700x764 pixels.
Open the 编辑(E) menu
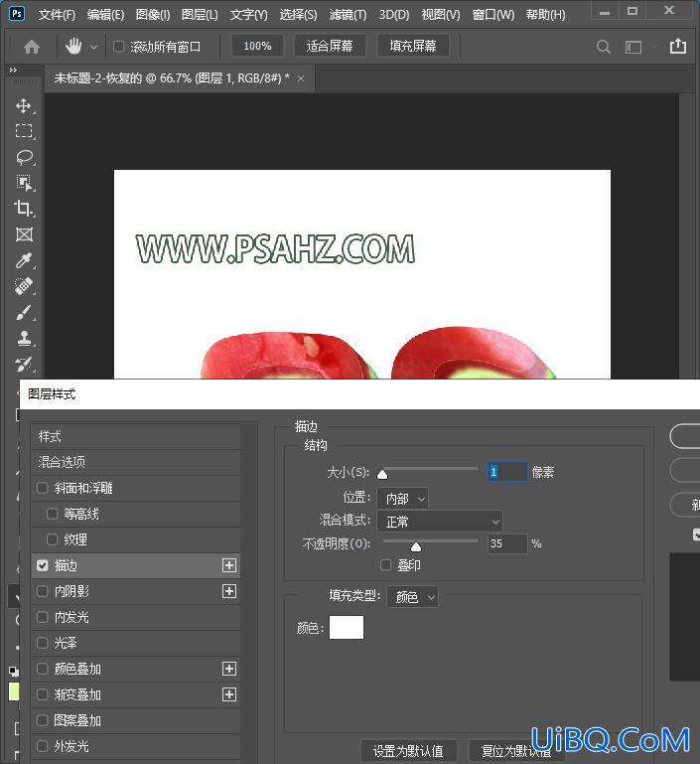105,15
